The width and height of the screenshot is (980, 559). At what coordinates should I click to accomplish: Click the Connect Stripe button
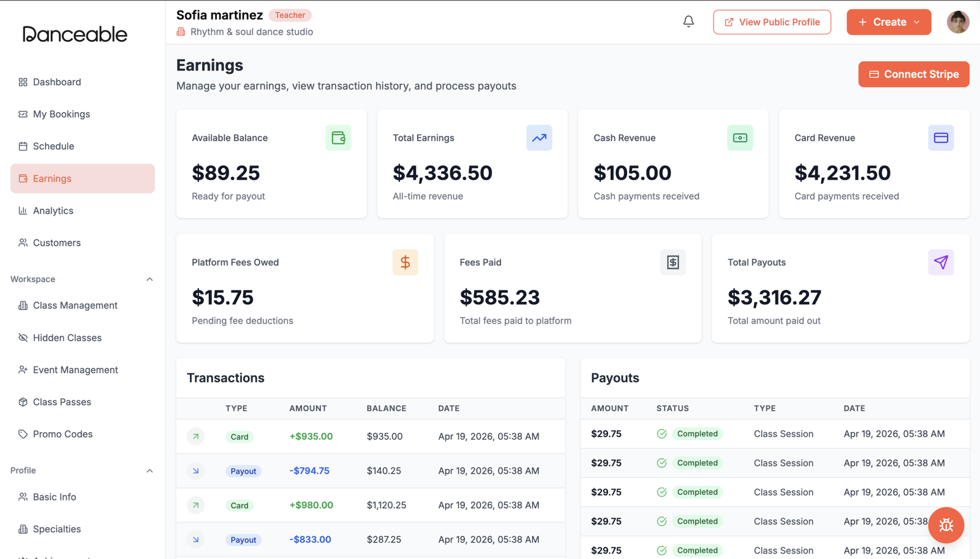[x=913, y=74]
